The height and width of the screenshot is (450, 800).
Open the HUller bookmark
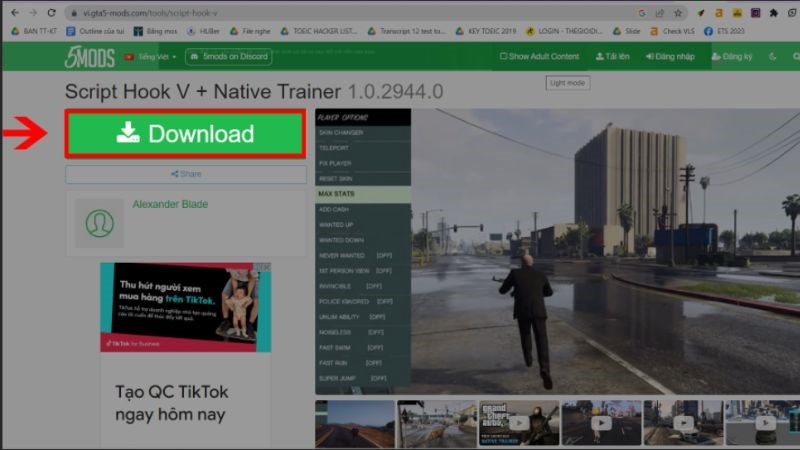pyautogui.click(x=203, y=31)
